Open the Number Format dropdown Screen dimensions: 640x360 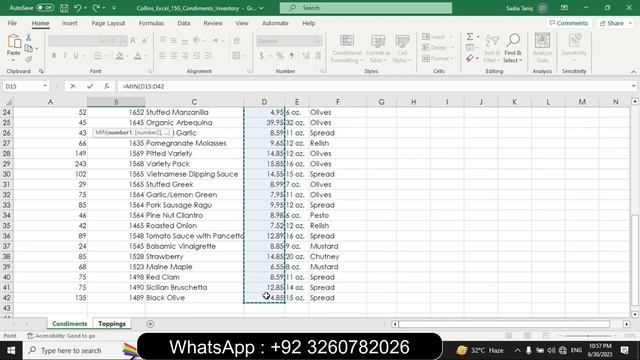[x=319, y=41]
